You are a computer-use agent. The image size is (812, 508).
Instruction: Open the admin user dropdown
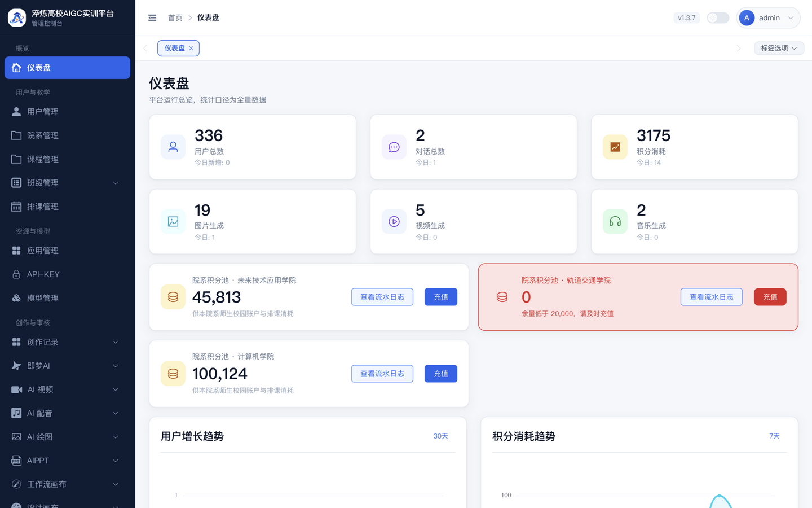coord(769,18)
